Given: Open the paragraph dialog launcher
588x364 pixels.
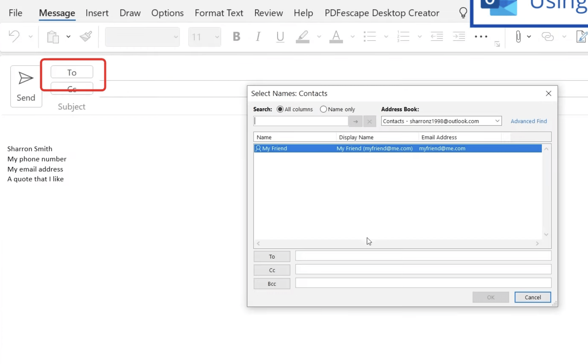Looking at the screenshot, I should tap(497, 44).
